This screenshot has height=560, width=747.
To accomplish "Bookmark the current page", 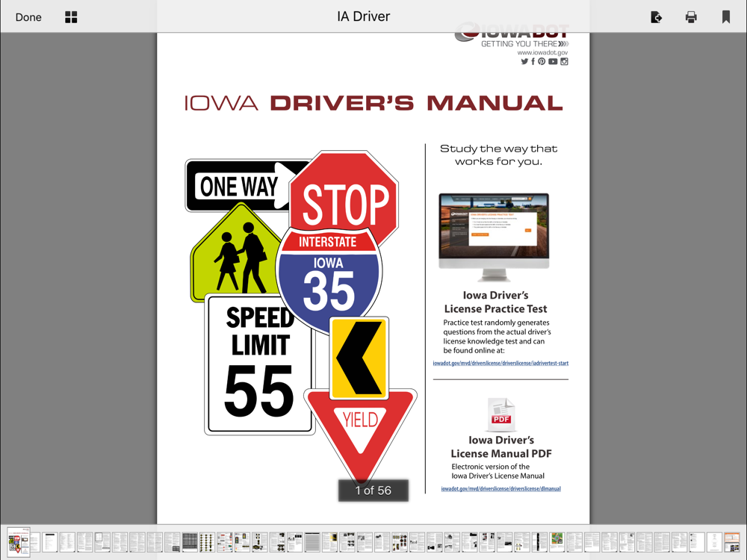I will pyautogui.click(x=725, y=17).
